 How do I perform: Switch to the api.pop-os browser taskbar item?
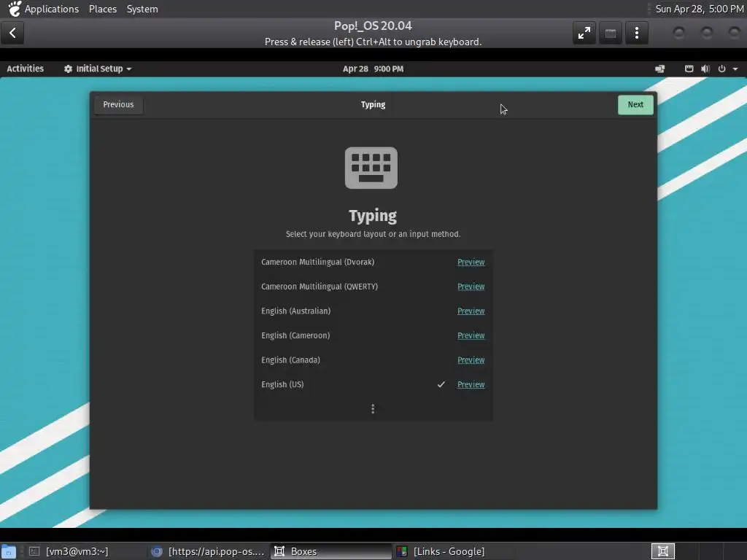pos(208,551)
